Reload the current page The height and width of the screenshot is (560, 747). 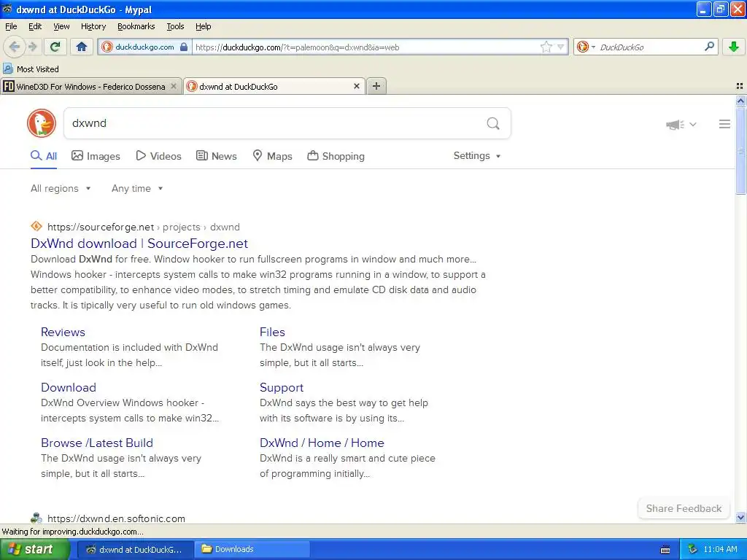pyautogui.click(x=55, y=47)
